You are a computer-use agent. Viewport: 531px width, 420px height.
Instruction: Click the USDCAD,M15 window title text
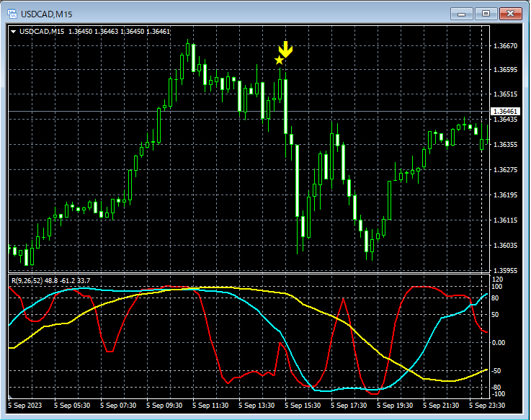(46, 14)
